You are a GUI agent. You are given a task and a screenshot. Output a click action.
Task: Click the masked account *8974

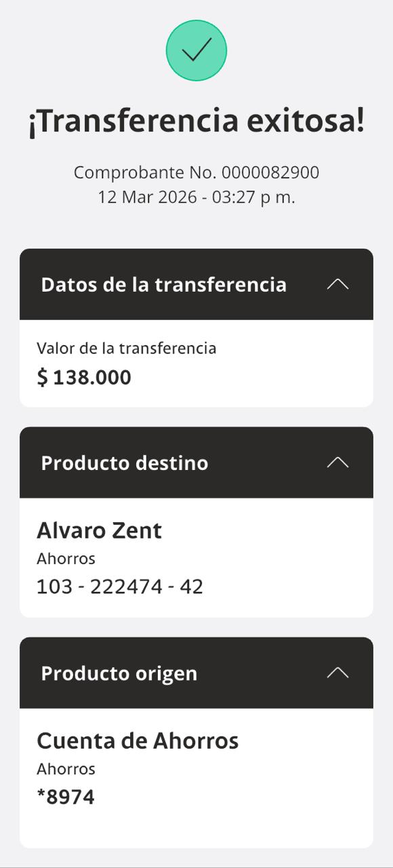coord(66,796)
